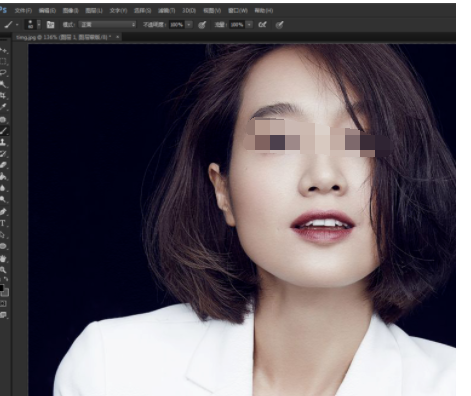
Task: Toggle Quick Mask mode
Action: click(x=3, y=304)
